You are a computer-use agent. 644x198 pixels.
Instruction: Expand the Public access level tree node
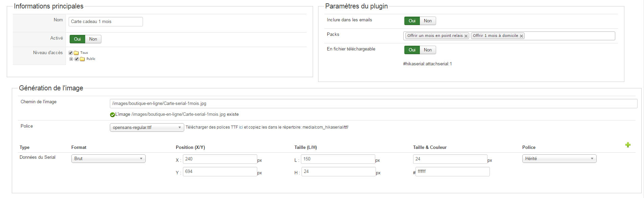pos(71,59)
